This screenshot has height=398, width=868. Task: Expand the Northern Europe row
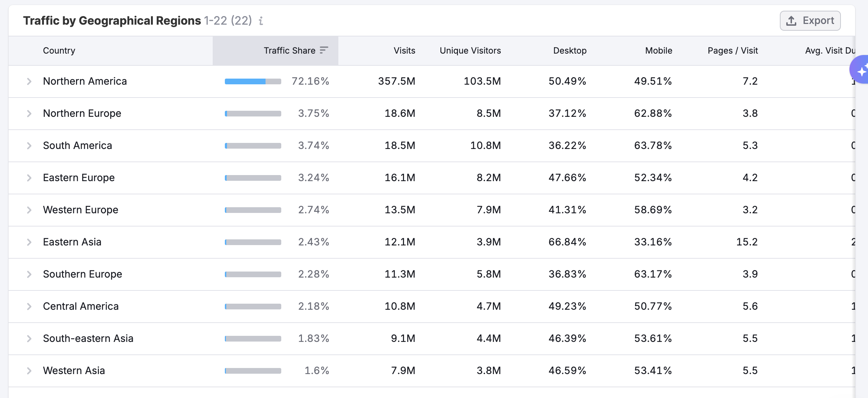[x=29, y=113]
